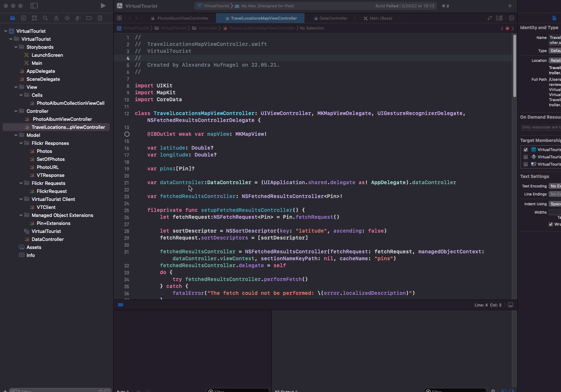Image resolution: width=561 pixels, height=392 pixels.
Task: Toggle the breakpoint marker on line 14
Action: 127,134
